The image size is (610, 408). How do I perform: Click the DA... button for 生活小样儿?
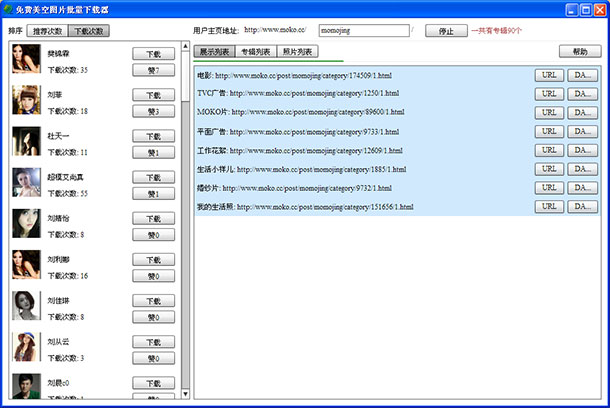pyautogui.click(x=582, y=169)
